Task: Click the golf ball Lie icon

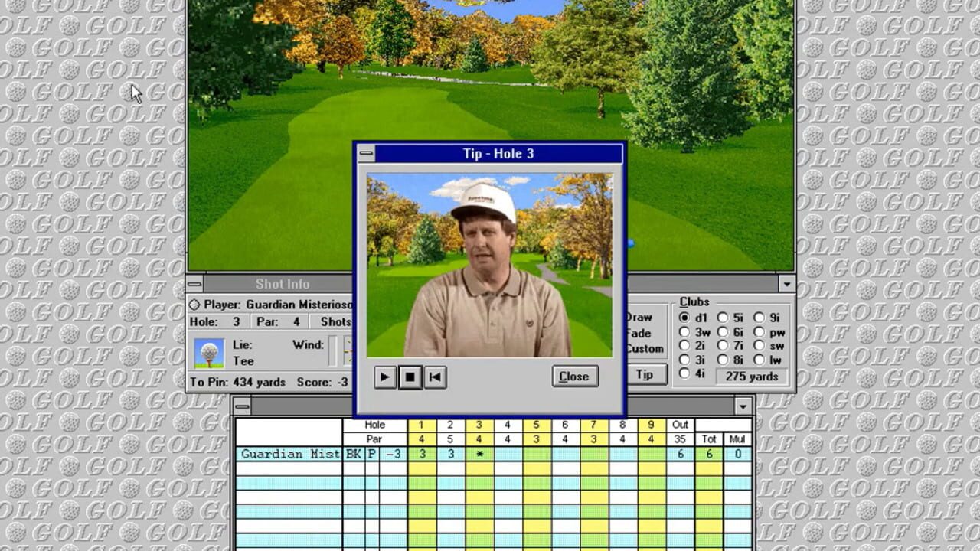Action: point(209,353)
